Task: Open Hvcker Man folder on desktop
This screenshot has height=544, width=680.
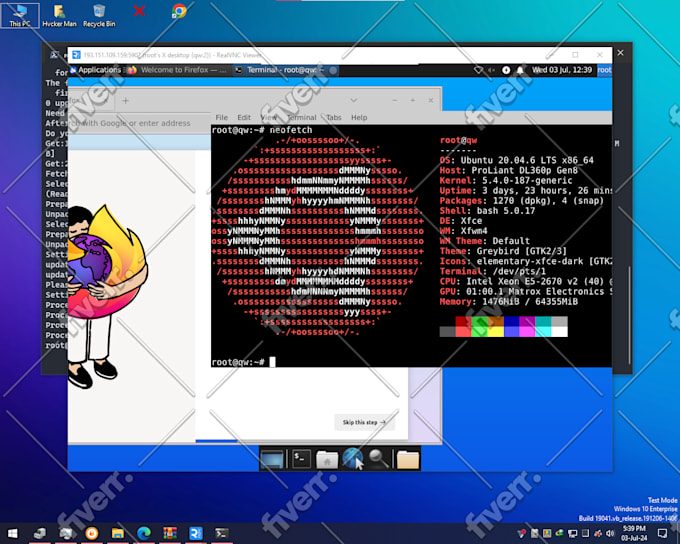Action: coord(59,16)
